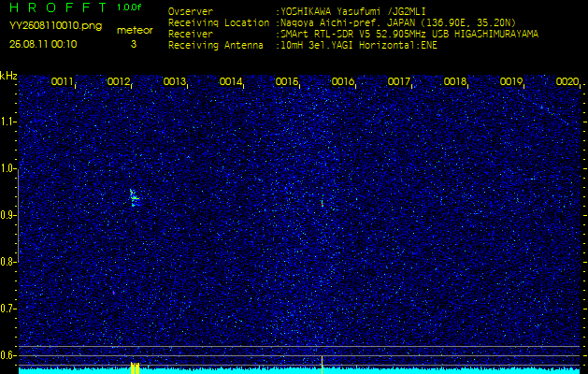Click the 0.8 kHz axis label
The width and height of the screenshot is (588, 374).
(8, 262)
